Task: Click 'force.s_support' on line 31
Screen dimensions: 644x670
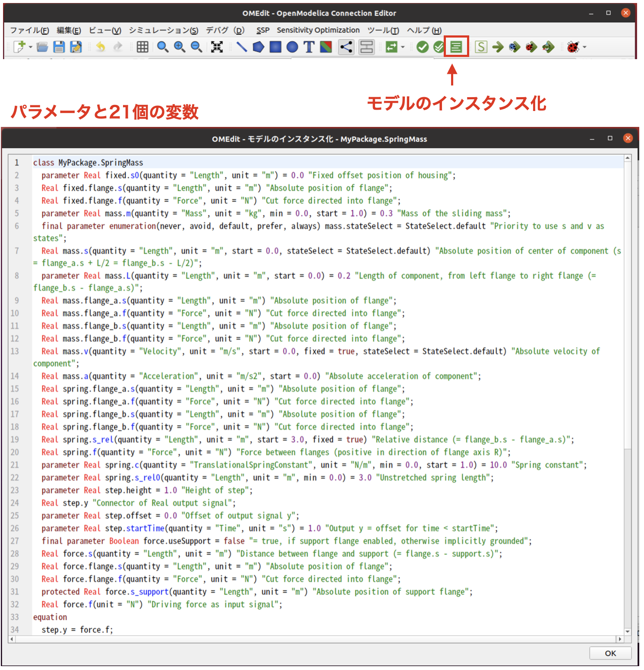Action: [x=137, y=592]
